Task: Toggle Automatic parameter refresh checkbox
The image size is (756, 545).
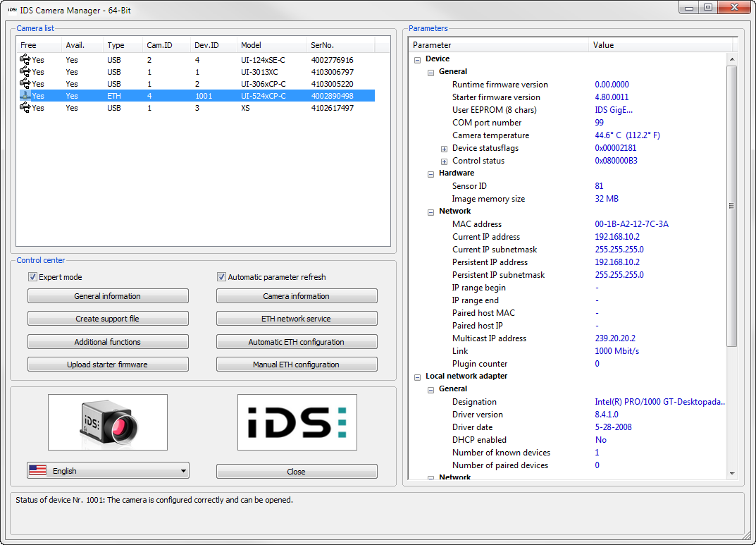Action: pyautogui.click(x=221, y=277)
